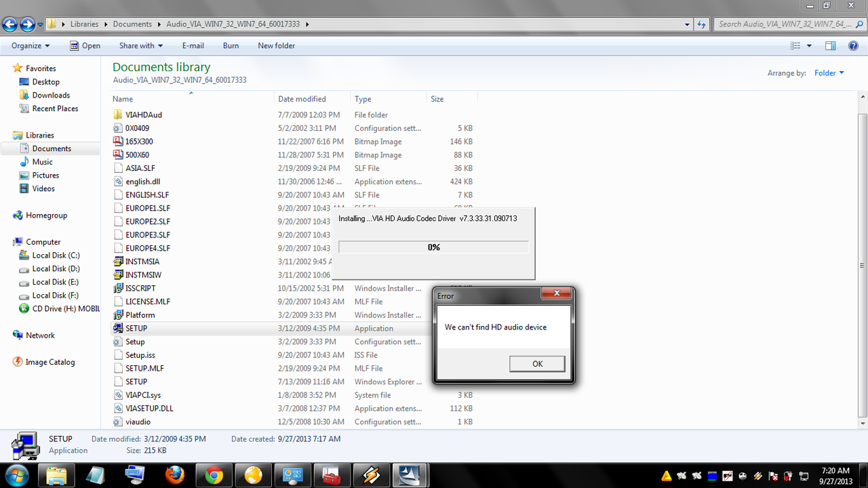Select the Platform Windows Installer icon

[118, 315]
